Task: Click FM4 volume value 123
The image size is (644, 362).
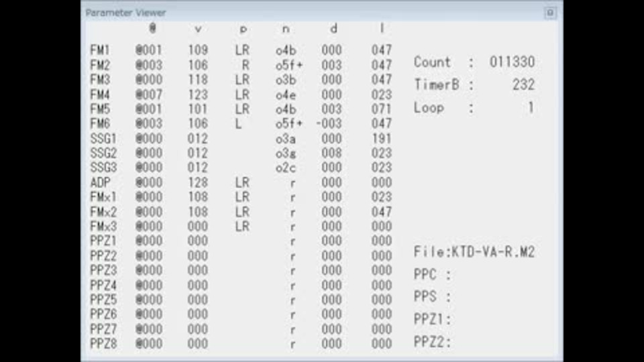Action: coord(198,95)
